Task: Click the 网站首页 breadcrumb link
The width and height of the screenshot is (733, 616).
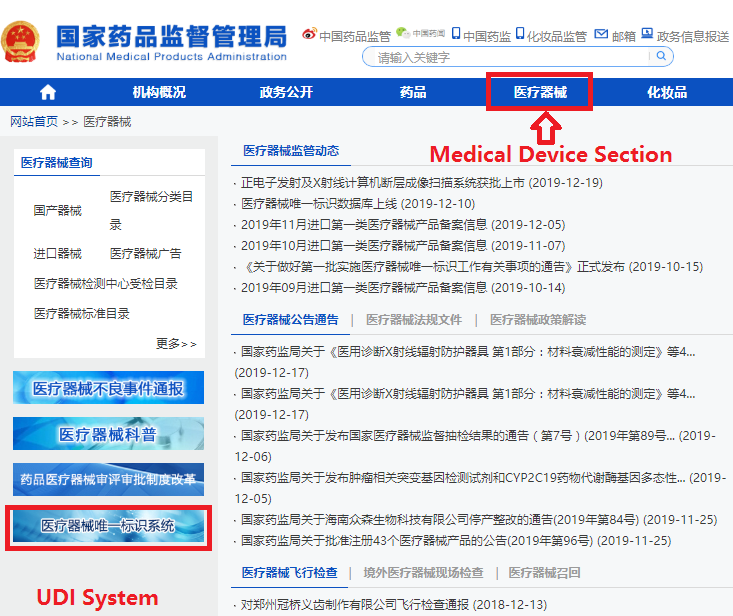Action: [34, 122]
